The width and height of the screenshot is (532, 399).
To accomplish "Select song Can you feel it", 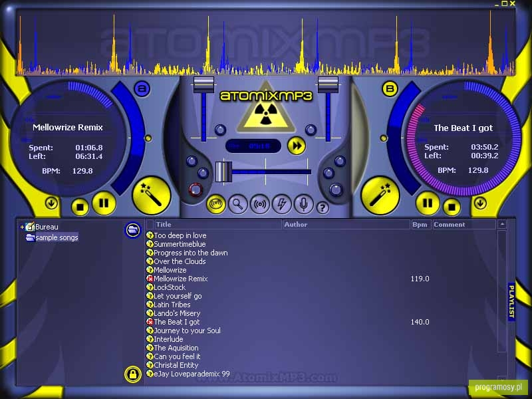I will click(177, 356).
